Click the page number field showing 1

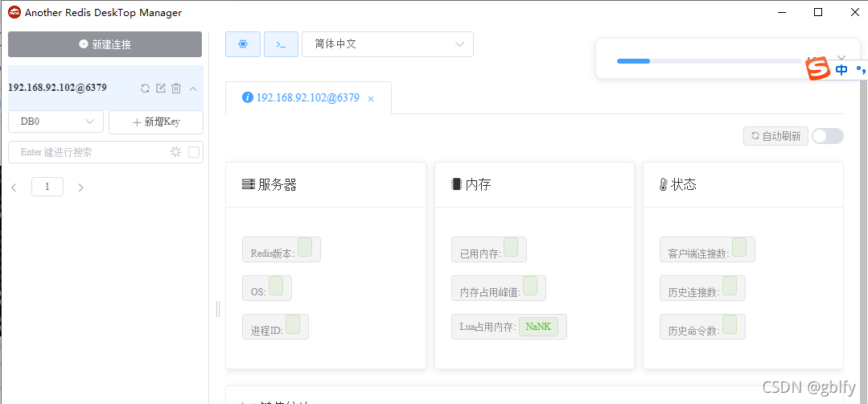(47, 187)
